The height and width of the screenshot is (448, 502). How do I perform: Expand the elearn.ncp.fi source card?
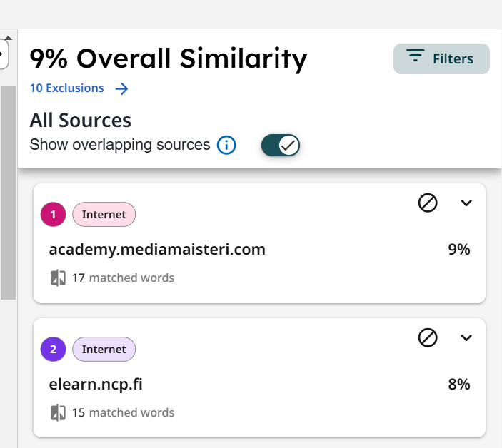466,337
